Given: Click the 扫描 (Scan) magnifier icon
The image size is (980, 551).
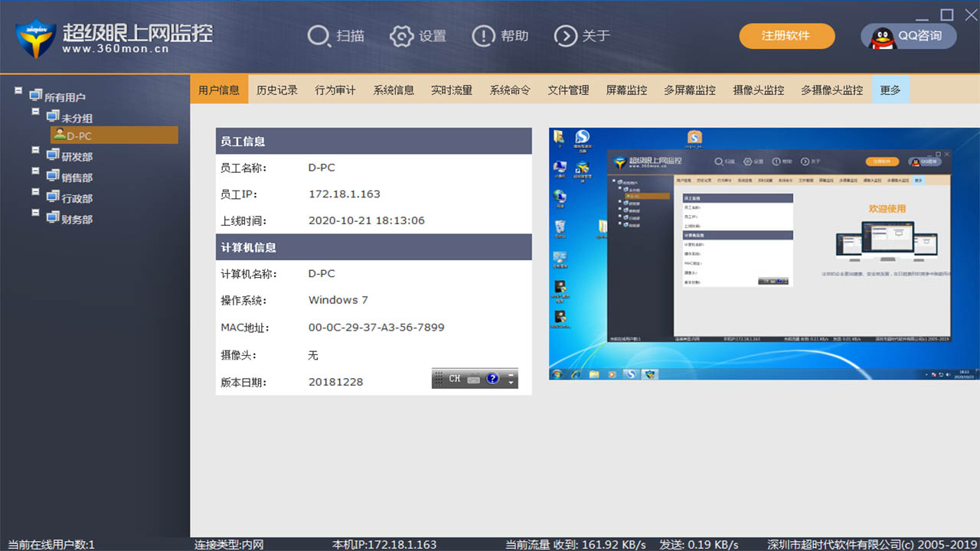Looking at the screenshot, I should [x=317, y=35].
